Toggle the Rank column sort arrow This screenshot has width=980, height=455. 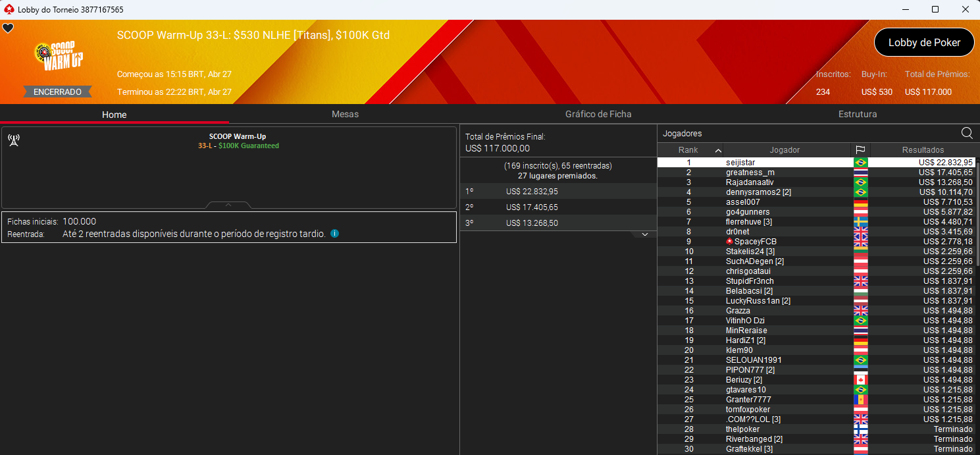click(x=717, y=150)
